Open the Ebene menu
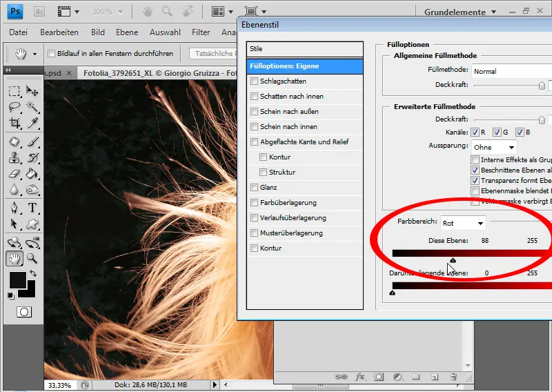This screenshot has height=392, width=552. click(127, 32)
